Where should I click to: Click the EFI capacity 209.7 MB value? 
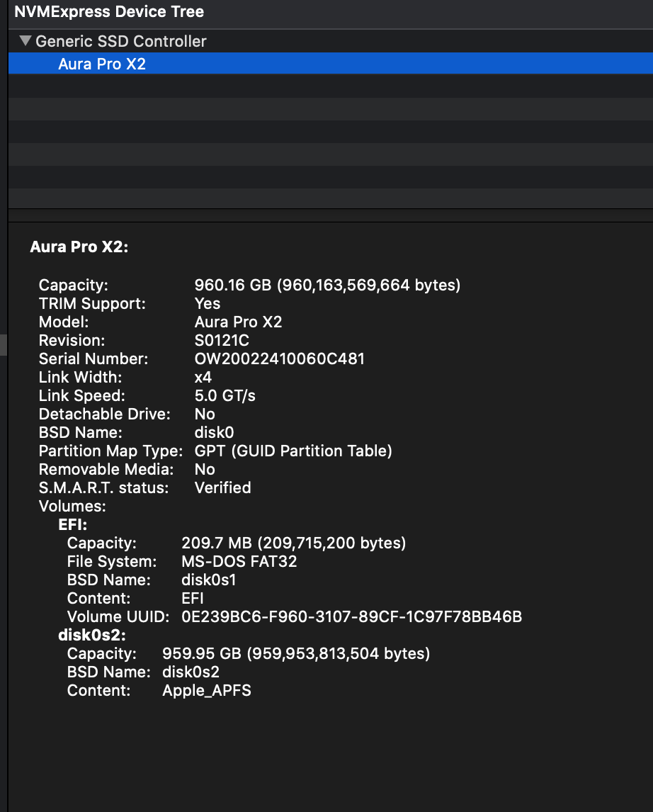click(294, 543)
